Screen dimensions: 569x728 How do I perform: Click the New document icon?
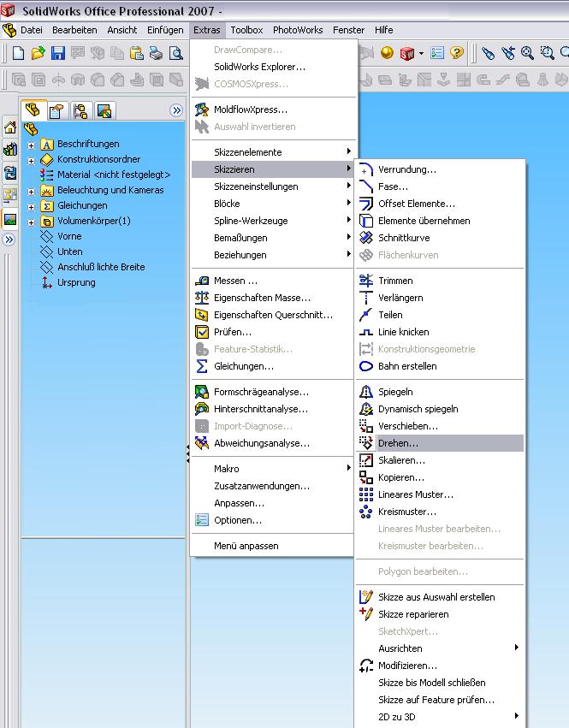[x=18, y=53]
